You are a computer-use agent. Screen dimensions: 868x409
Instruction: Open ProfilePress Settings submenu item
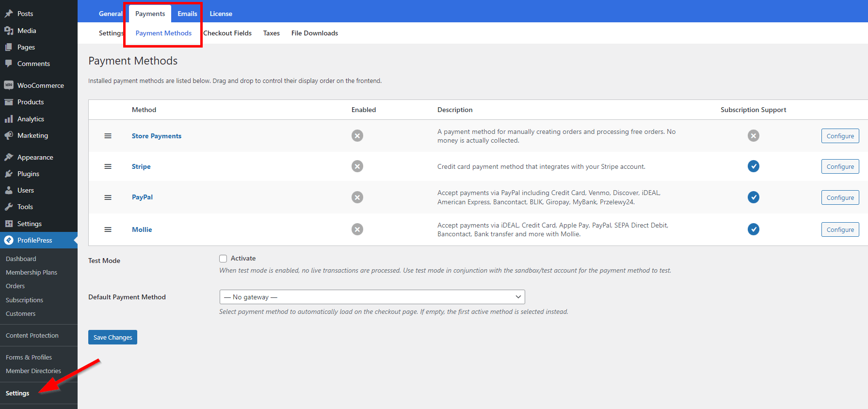tap(17, 393)
